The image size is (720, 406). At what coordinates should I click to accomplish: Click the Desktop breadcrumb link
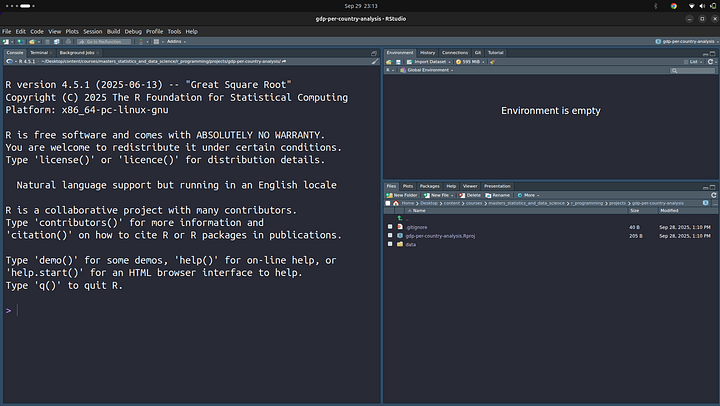pos(429,203)
